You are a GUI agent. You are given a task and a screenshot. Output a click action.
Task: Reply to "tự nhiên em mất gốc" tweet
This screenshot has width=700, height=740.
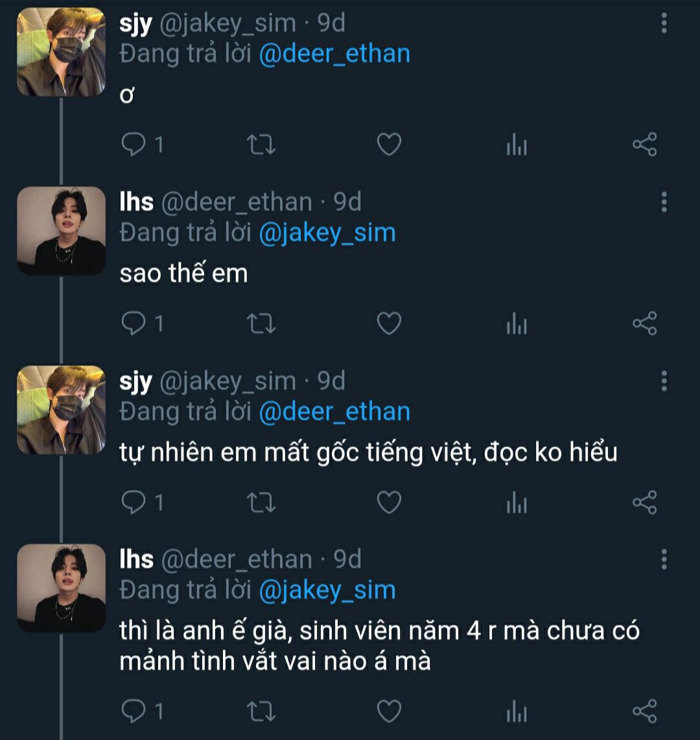pyautogui.click(x=133, y=502)
